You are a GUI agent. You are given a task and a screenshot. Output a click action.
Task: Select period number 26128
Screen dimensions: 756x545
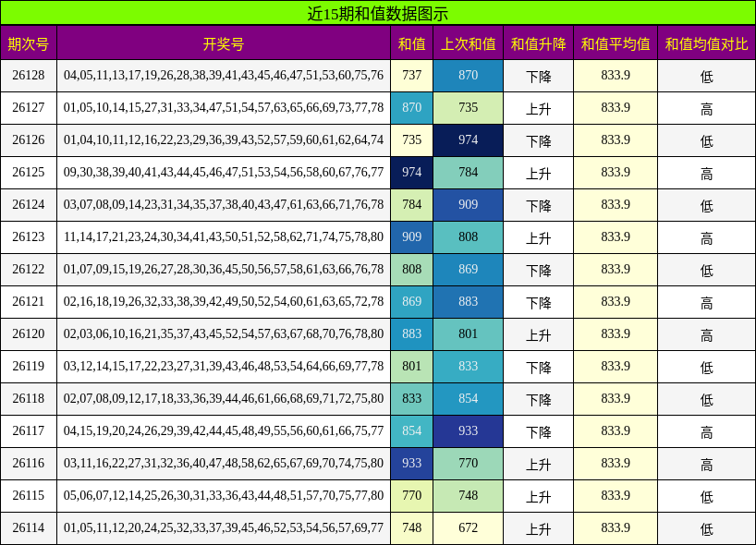coord(29,75)
